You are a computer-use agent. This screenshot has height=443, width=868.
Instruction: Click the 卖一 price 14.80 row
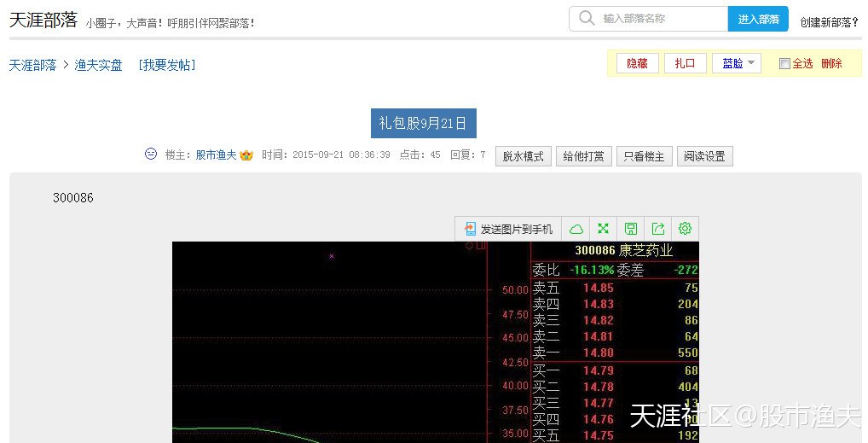coord(615,352)
